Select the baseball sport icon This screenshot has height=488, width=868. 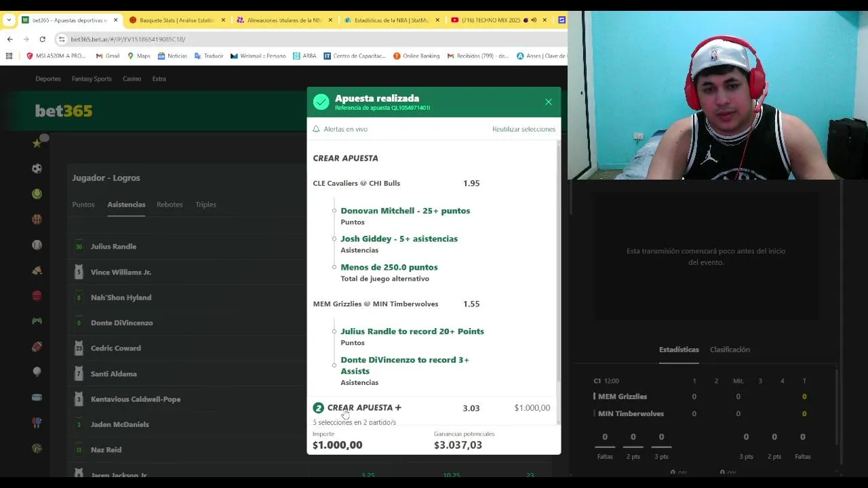[x=37, y=245]
